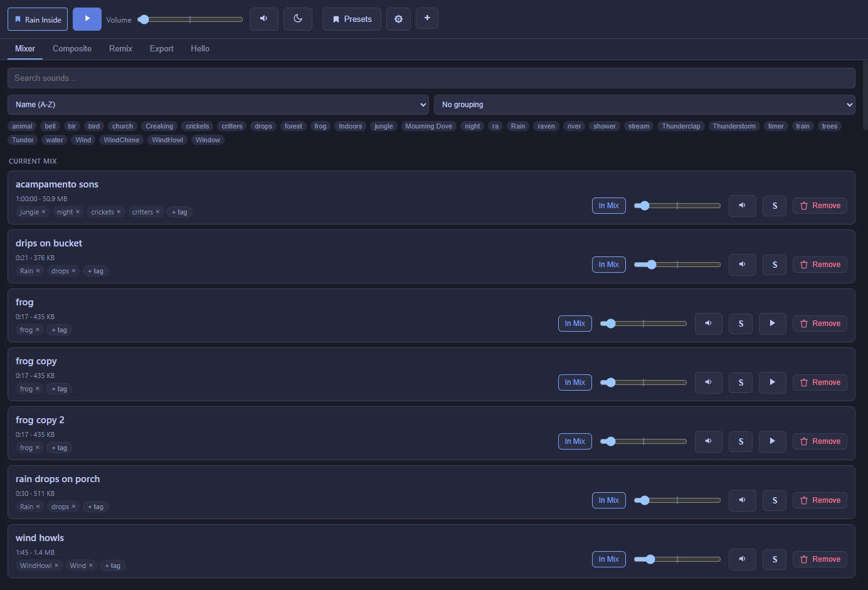Remove night tag from acampamento sons
The width and height of the screenshot is (868, 590).
click(x=78, y=212)
